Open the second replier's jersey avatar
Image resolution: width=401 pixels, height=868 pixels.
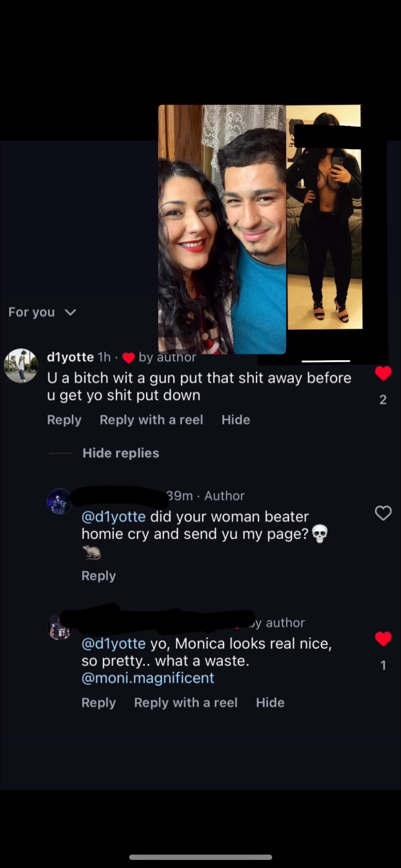point(59,628)
